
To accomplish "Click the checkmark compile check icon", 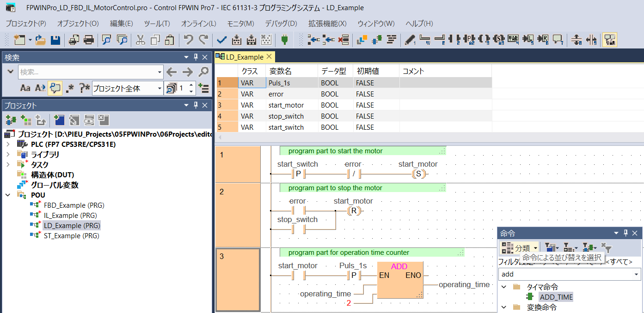I will click(221, 40).
